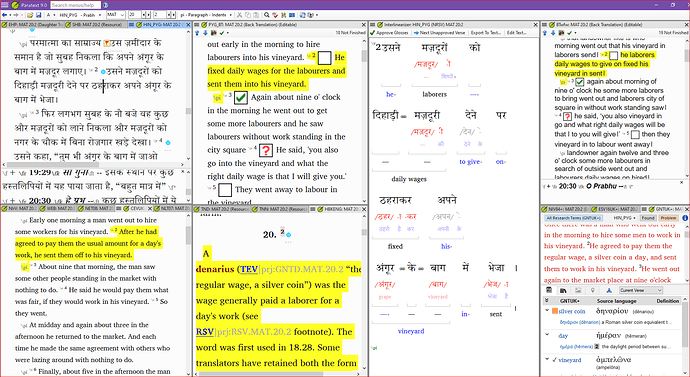Click in the Search menus/help field
The width and height of the screenshot is (690, 377).
point(75,5)
